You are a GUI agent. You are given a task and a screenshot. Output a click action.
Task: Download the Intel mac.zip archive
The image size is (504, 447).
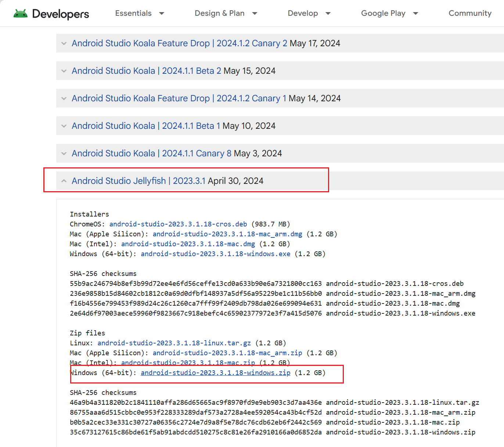188,363
